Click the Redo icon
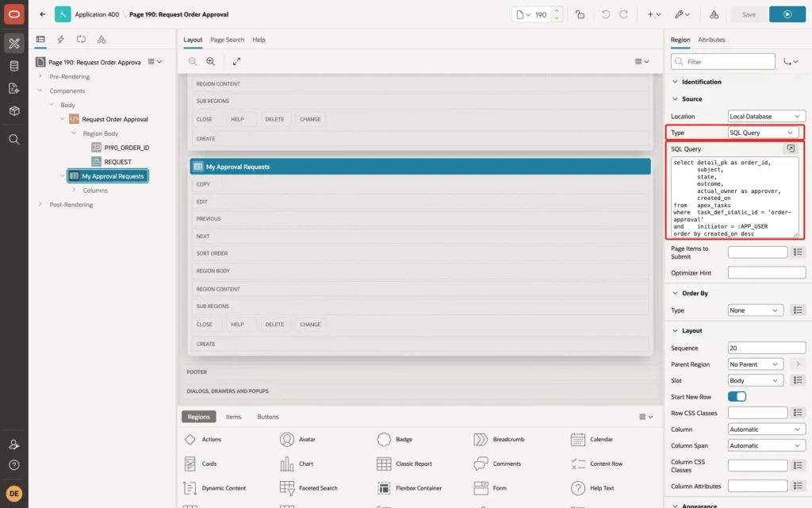The height and width of the screenshot is (508, 812). click(623, 14)
